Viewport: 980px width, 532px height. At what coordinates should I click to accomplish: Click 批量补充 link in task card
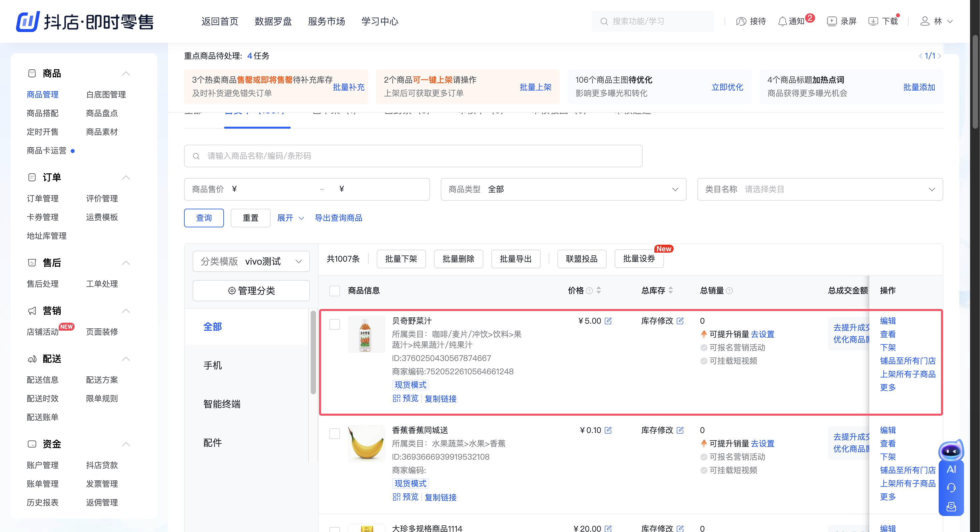click(x=348, y=87)
